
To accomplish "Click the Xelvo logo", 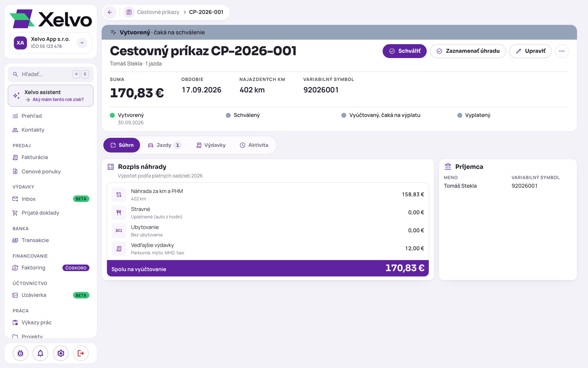I will tap(51, 19).
